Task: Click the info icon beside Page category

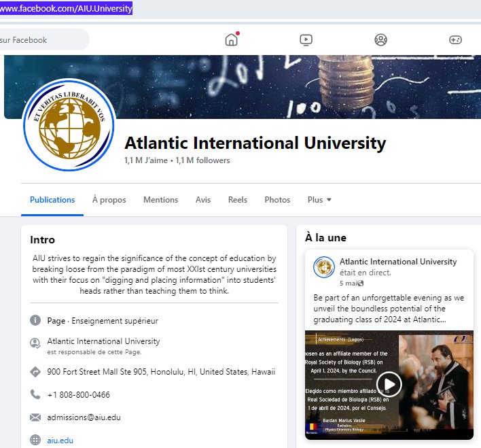Action: pos(35,320)
